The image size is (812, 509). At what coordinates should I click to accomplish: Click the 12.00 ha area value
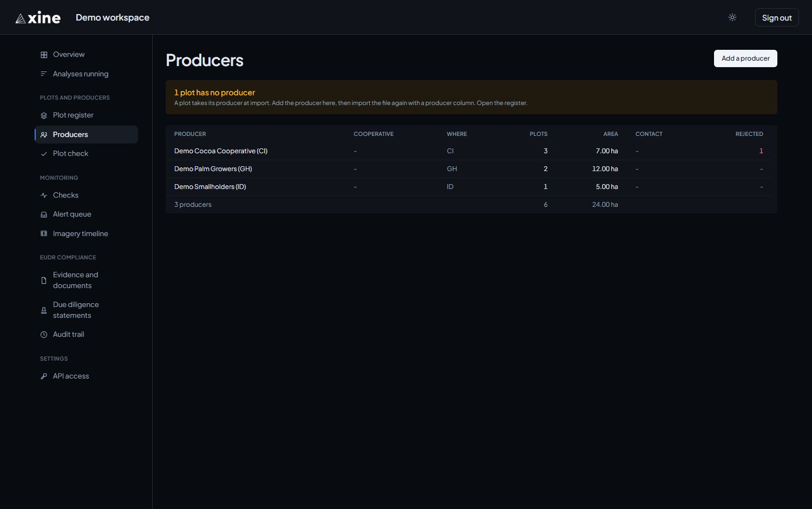pos(605,169)
